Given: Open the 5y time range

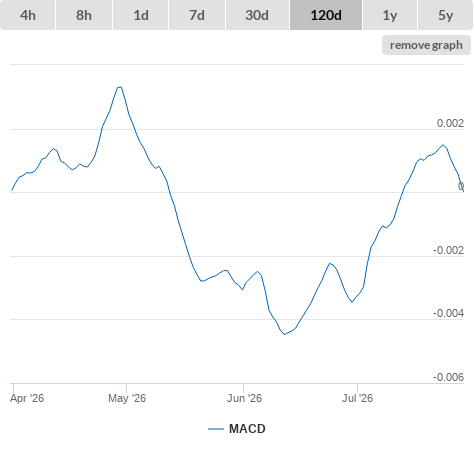Looking at the screenshot, I should point(446,15).
